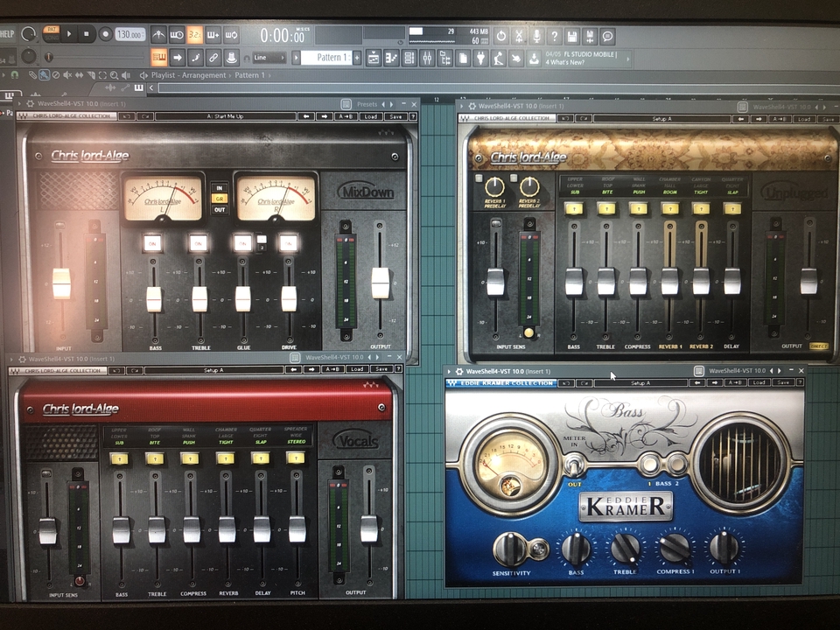
Task: Toggle the highlighted typing keyboard to piano icon
Action: (159, 57)
